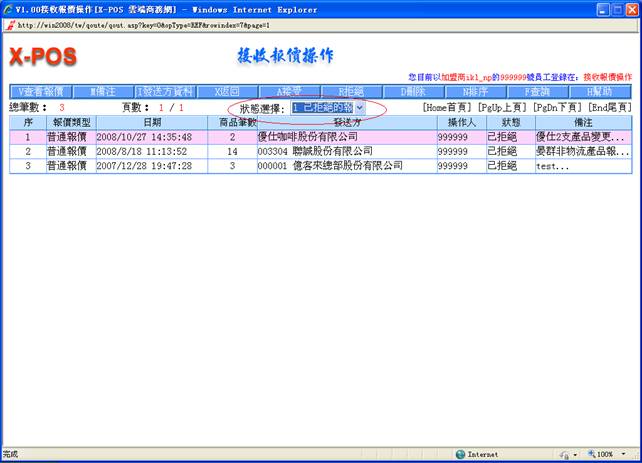This screenshot has height=463, width=642.
Task: Click the X返回 toolbar button
Action: (227, 91)
